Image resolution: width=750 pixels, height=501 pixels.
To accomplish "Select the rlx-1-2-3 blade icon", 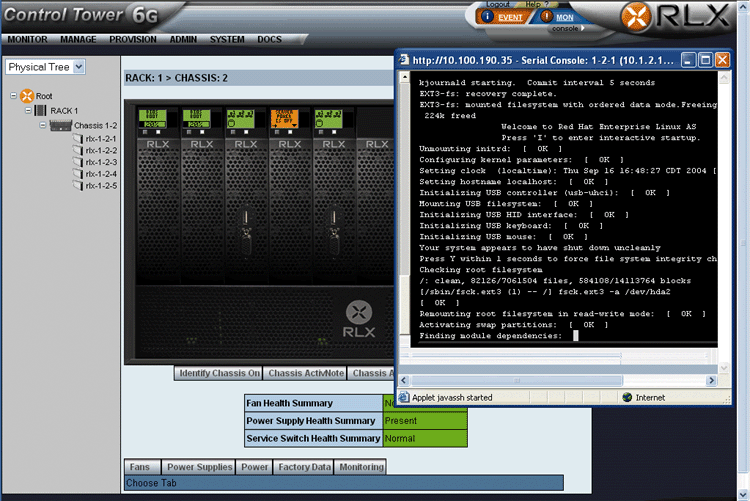I will click(x=78, y=162).
